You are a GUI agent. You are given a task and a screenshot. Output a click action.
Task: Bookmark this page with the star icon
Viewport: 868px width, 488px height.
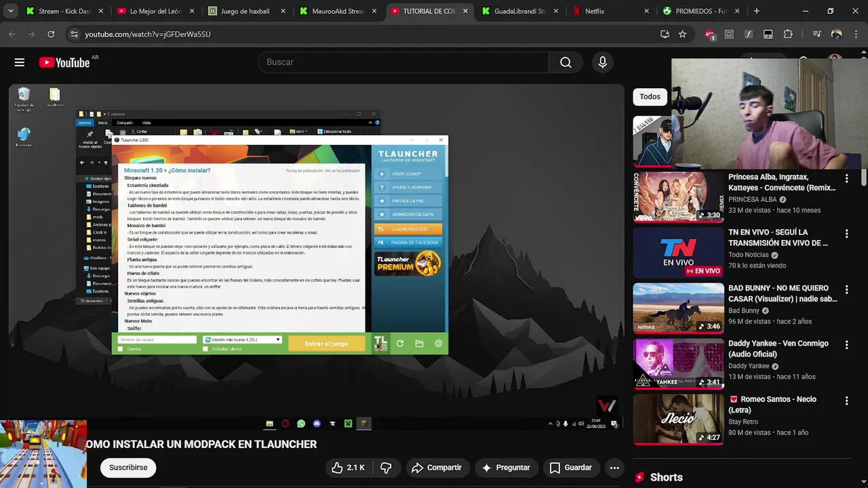[x=682, y=34]
